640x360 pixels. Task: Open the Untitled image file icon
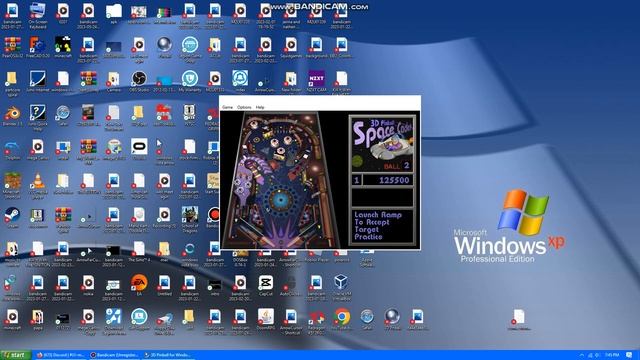164,285
